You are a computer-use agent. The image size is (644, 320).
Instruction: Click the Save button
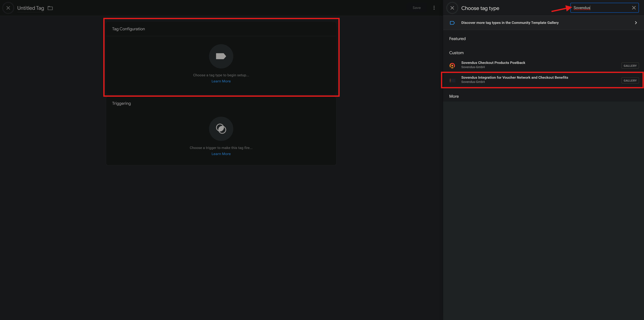[x=416, y=8]
